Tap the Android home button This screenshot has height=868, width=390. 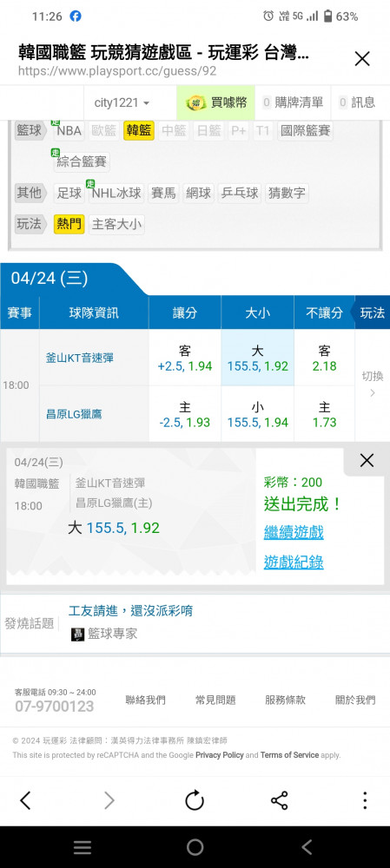(x=195, y=847)
